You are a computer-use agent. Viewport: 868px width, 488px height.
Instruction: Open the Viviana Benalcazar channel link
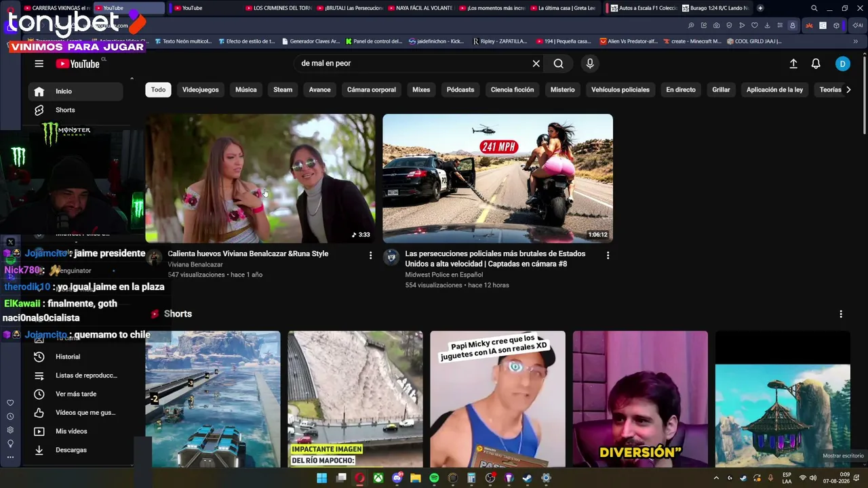point(195,264)
